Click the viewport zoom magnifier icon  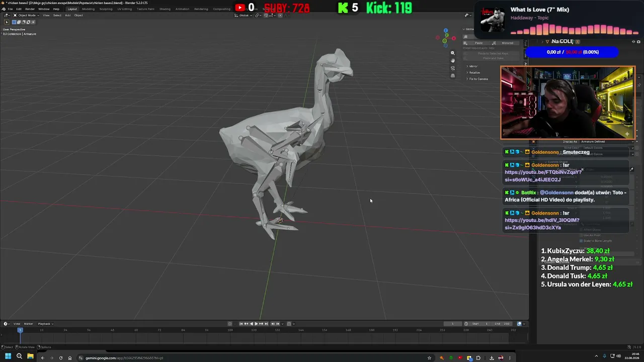453,53
